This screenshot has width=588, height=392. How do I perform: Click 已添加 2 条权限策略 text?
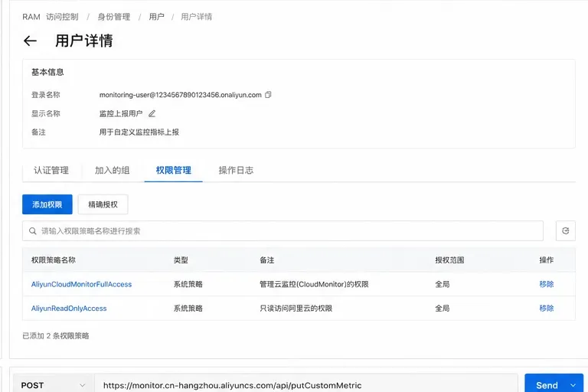click(x=55, y=336)
